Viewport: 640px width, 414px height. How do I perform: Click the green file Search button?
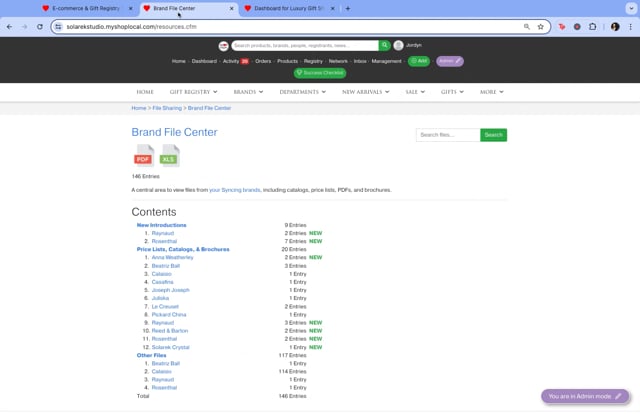point(493,135)
